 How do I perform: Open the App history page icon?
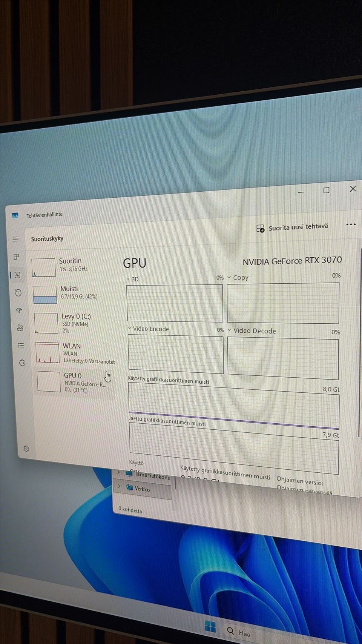[18, 293]
